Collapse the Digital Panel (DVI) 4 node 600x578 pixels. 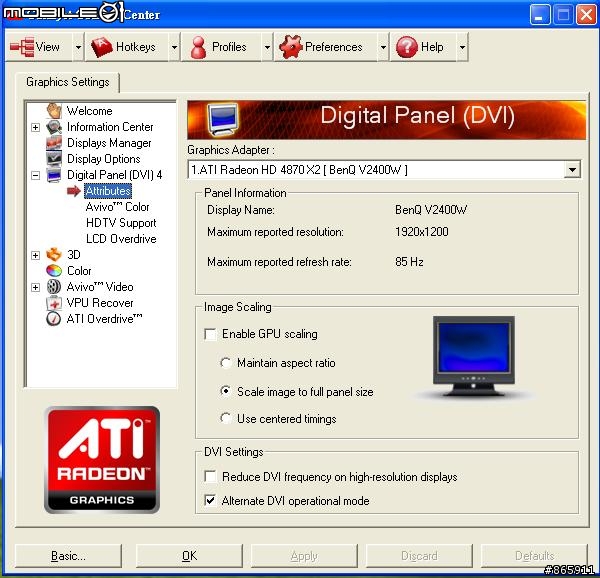click(36, 176)
